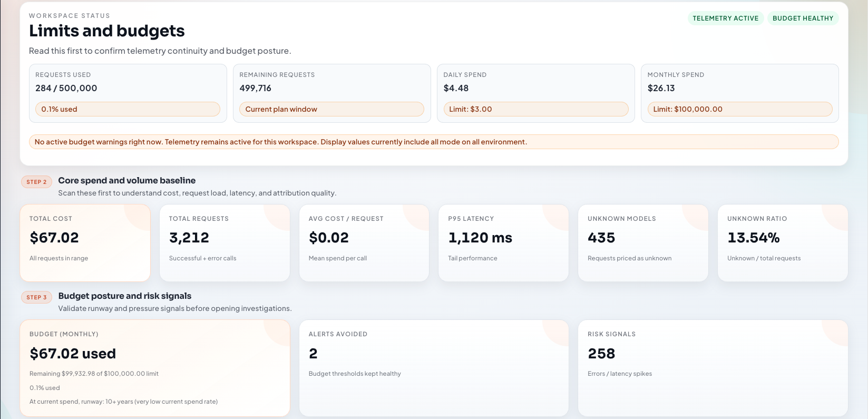Viewport: 868px width, 419px height.
Task: Open the BUDGET (MONTHLY) card
Action: click(x=155, y=368)
